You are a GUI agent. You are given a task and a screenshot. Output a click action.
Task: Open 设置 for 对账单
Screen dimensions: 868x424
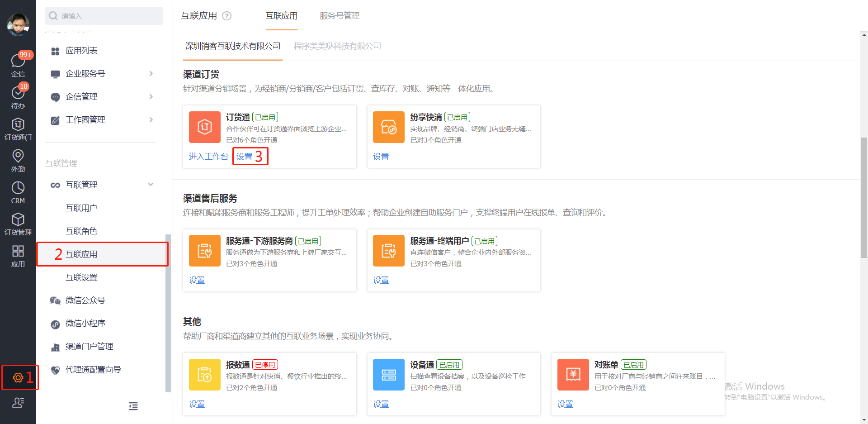[565, 404]
